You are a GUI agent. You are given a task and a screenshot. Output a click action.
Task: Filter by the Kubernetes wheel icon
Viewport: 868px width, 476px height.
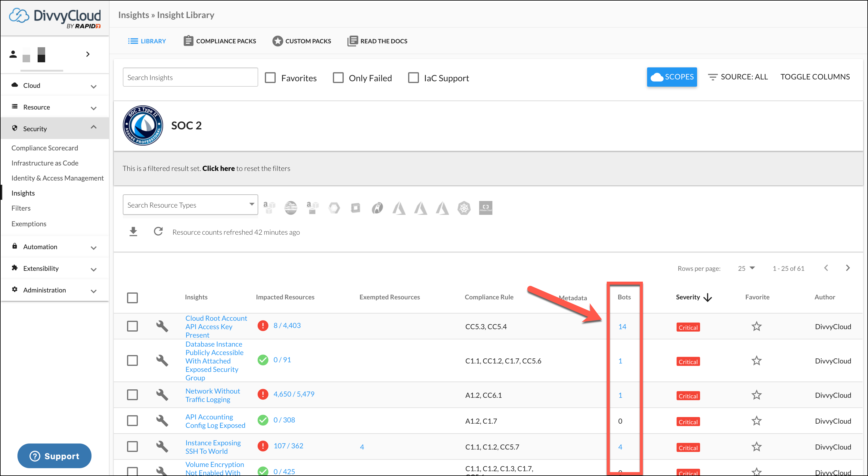(464, 208)
